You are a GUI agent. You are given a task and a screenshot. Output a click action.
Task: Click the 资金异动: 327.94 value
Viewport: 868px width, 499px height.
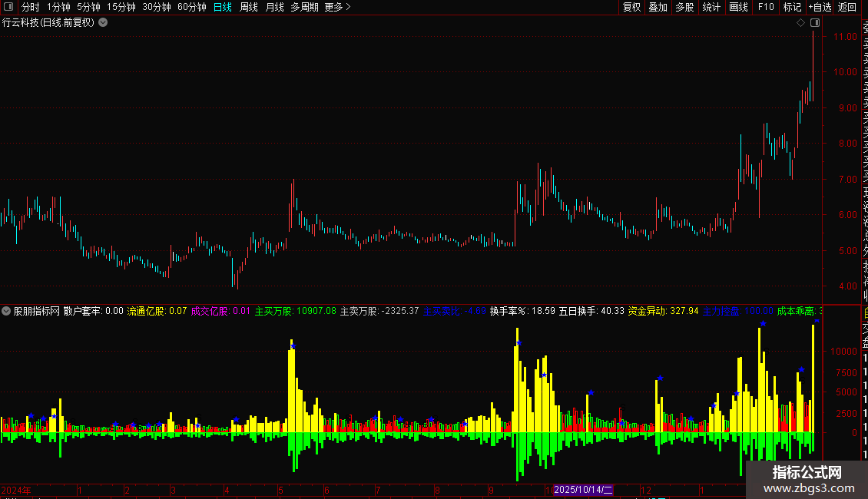663,311
